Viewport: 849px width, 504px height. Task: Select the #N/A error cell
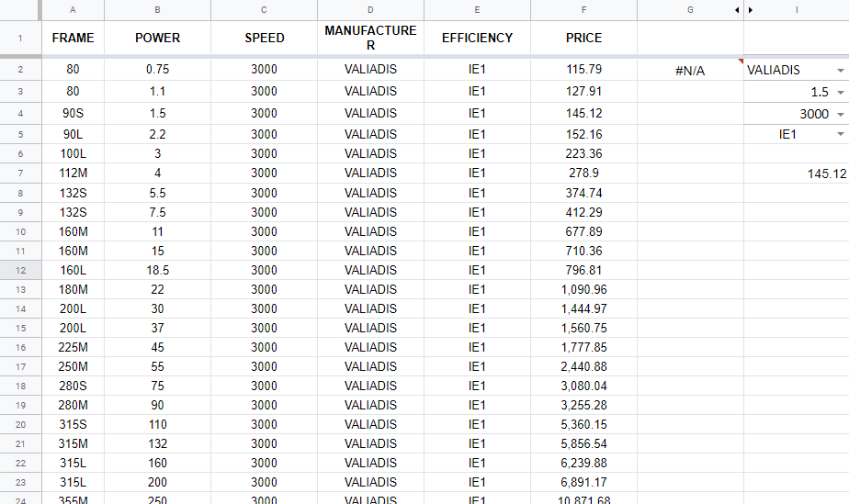click(690, 71)
